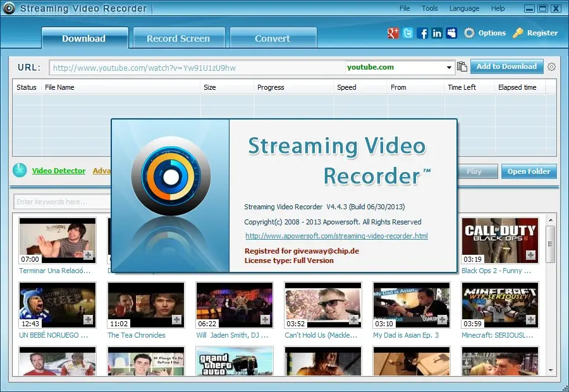Add Minecraft: SERIOUSL video via plus icon
Screen dimensions: 569x392
click(530, 319)
